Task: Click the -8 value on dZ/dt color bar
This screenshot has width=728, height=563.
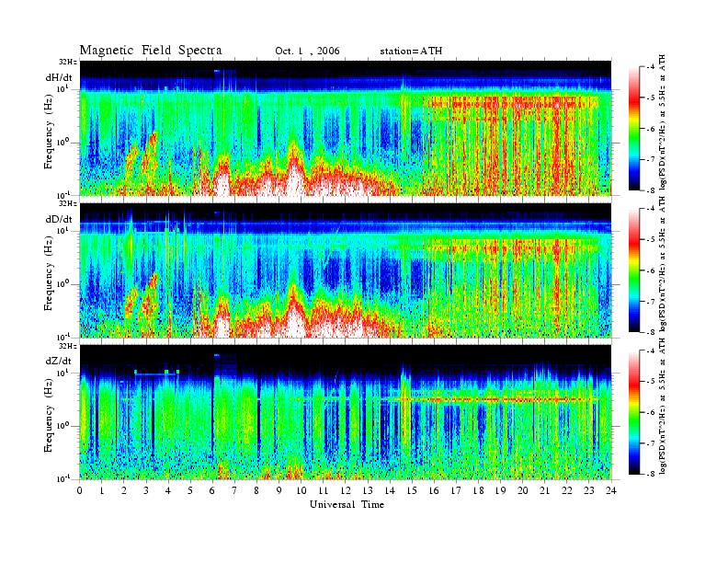Action: (650, 474)
